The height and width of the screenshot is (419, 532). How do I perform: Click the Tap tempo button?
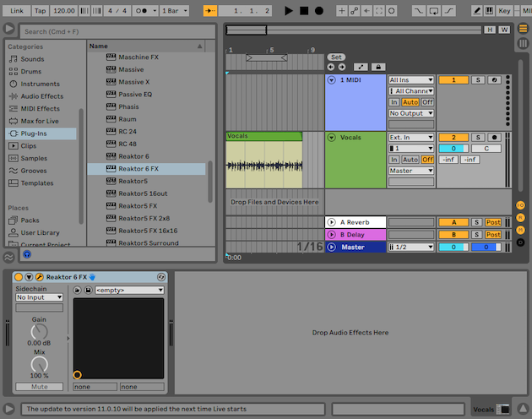40,10
